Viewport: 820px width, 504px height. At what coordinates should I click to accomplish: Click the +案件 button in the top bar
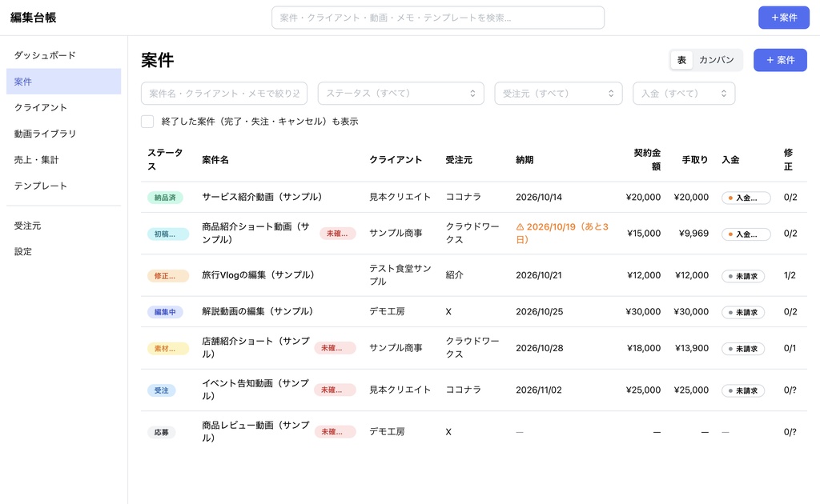click(x=784, y=18)
